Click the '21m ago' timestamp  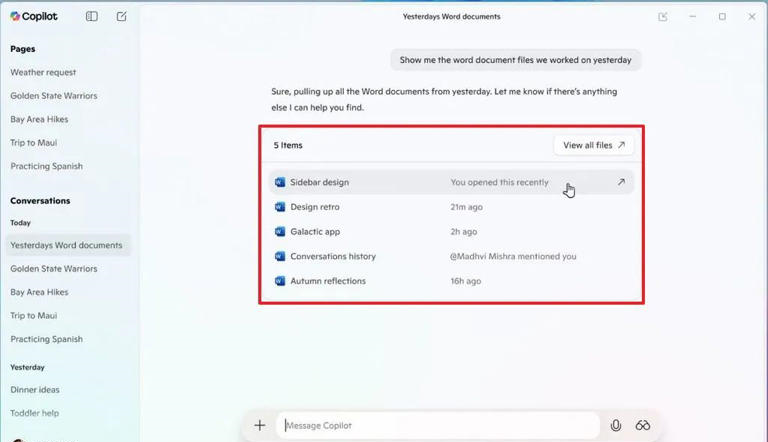[466, 207]
